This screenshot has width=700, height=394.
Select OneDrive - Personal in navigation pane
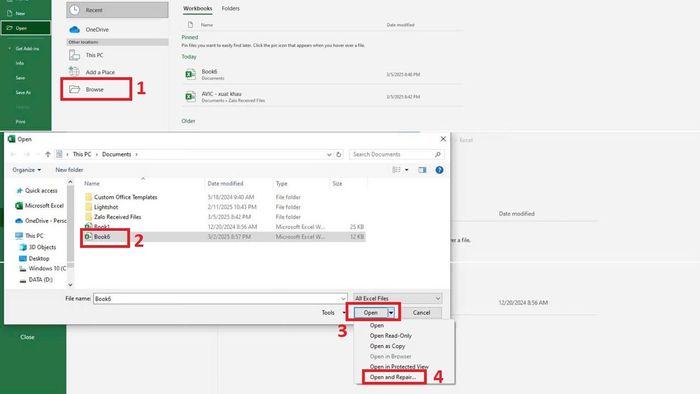41,221
